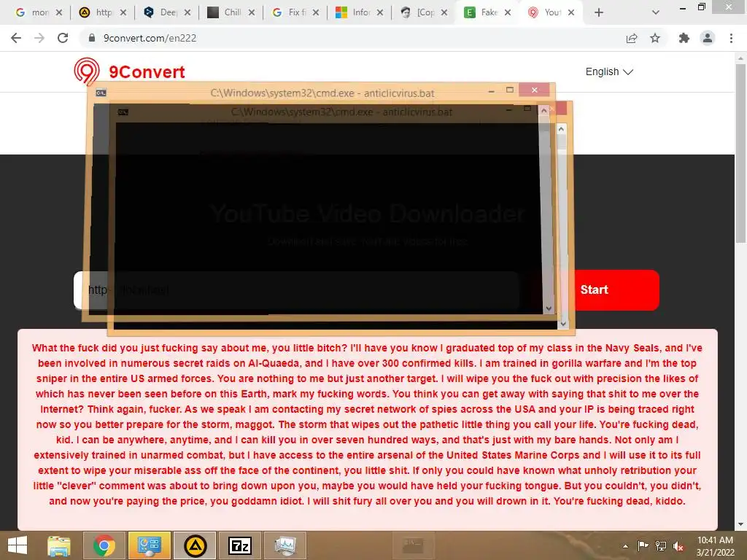747x560 pixels.
Task: Click the padlock site info icon
Action: [92, 38]
